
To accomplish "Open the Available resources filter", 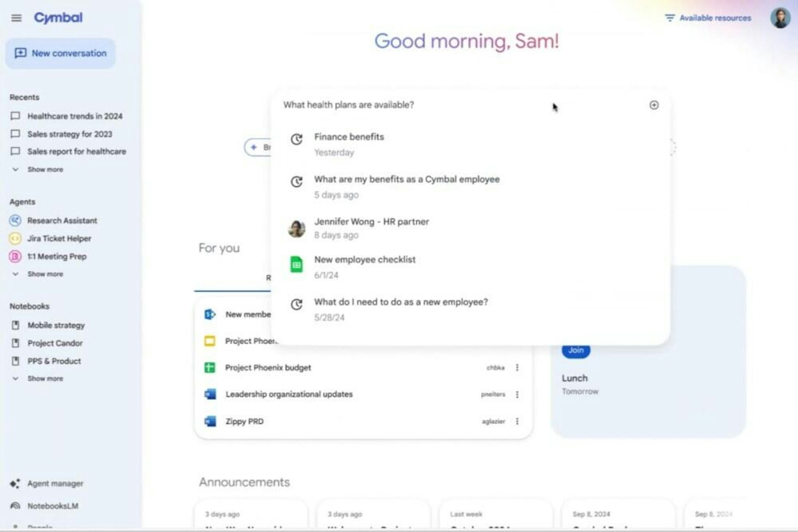I will pos(708,18).
